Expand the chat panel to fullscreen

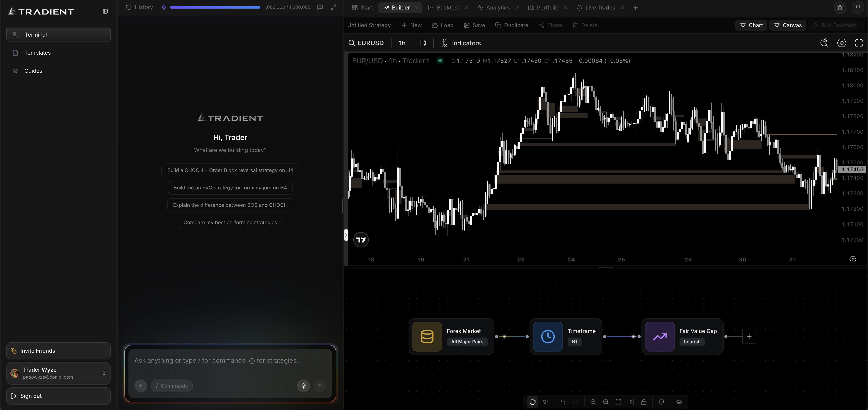pyautogui.click(x=334, y=7)
